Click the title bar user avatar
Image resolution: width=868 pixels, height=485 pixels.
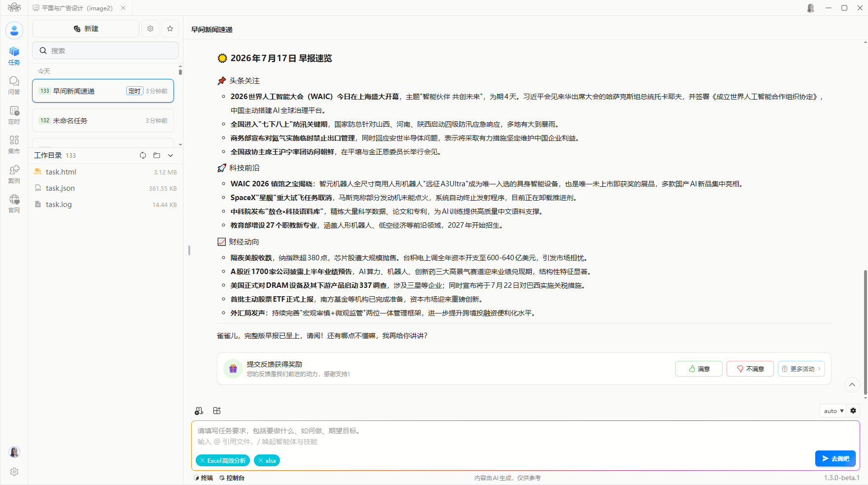coord(811,8)
